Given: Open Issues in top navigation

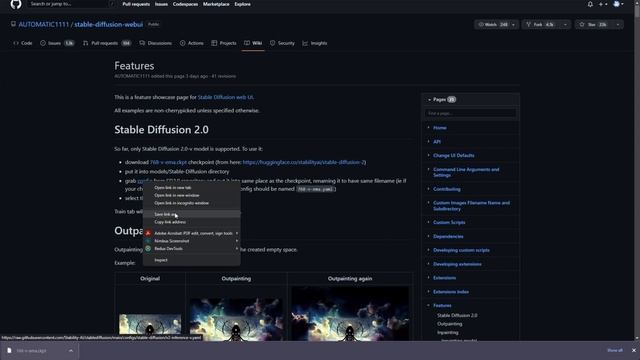Looking at the screenshot, I should 161,4.
